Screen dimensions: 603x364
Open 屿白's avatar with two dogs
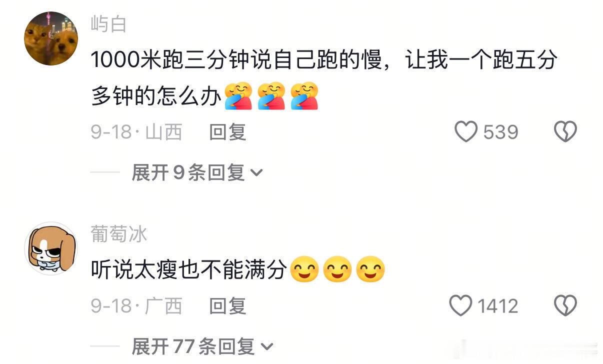click(x=51, y=39)
